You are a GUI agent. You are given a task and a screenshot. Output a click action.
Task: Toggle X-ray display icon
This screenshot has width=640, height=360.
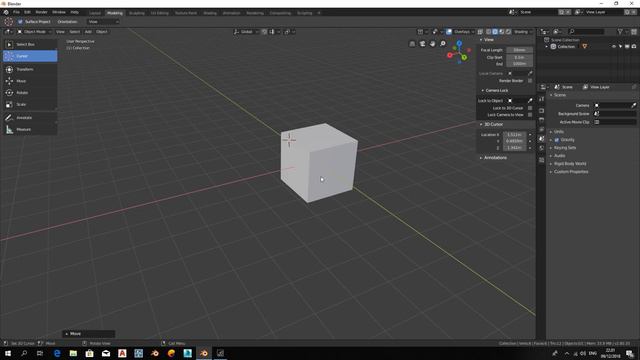tap(480, 31)
